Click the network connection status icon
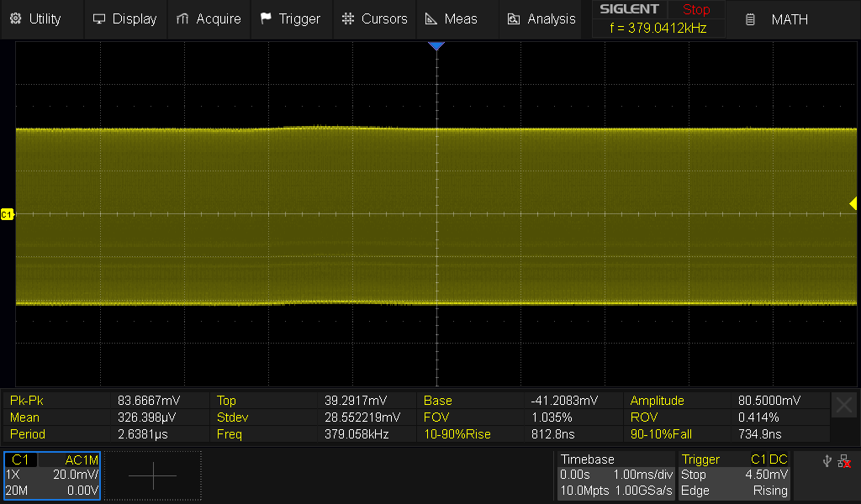 pyautogui.click(x=843, y=461)
